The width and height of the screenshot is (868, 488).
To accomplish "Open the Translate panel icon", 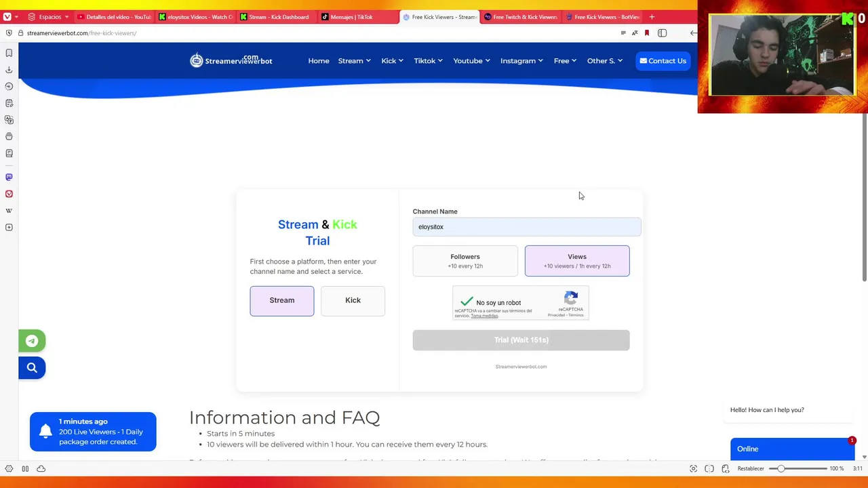I will 9,120.
